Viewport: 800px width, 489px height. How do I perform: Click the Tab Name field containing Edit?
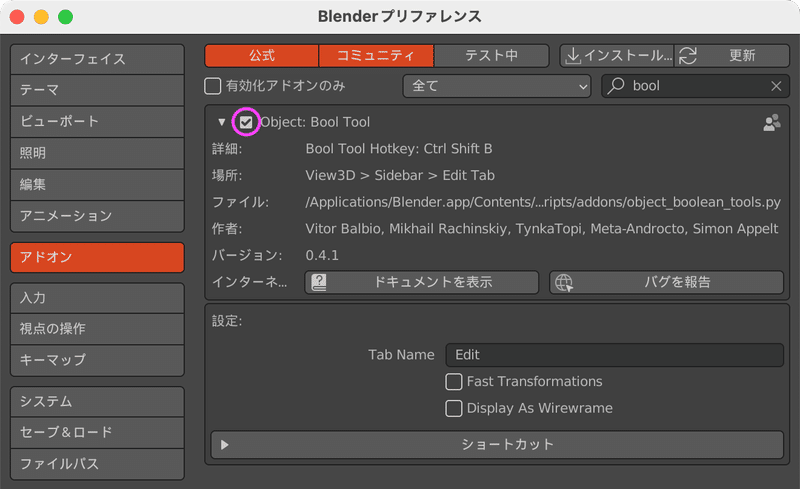(614, 355)
